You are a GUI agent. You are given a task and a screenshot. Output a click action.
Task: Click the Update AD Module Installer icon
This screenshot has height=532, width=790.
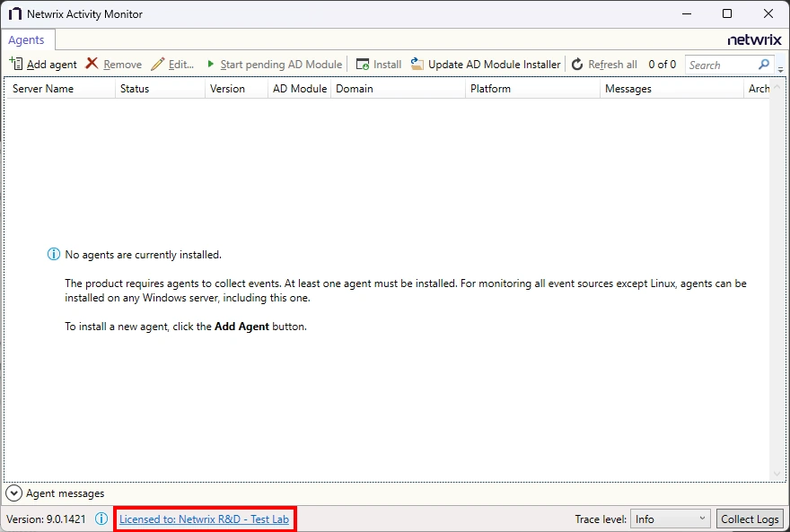pos(415,64)
